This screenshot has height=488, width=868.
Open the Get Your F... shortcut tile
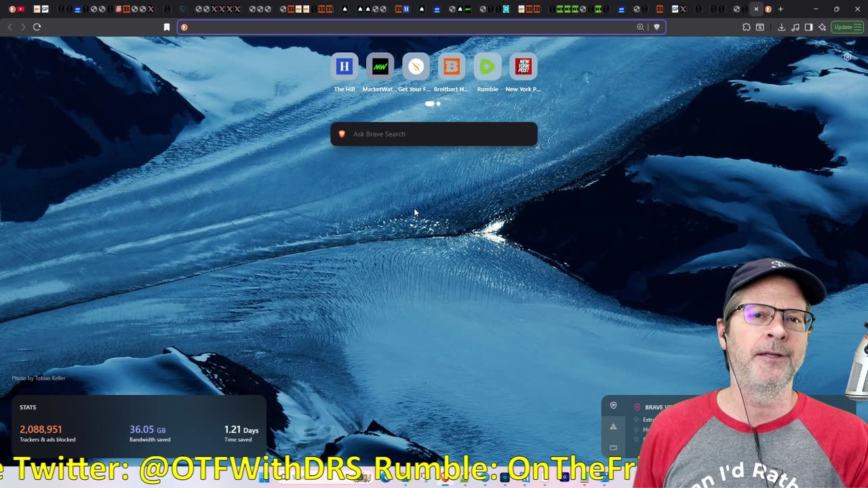click(x=416, y=73)
